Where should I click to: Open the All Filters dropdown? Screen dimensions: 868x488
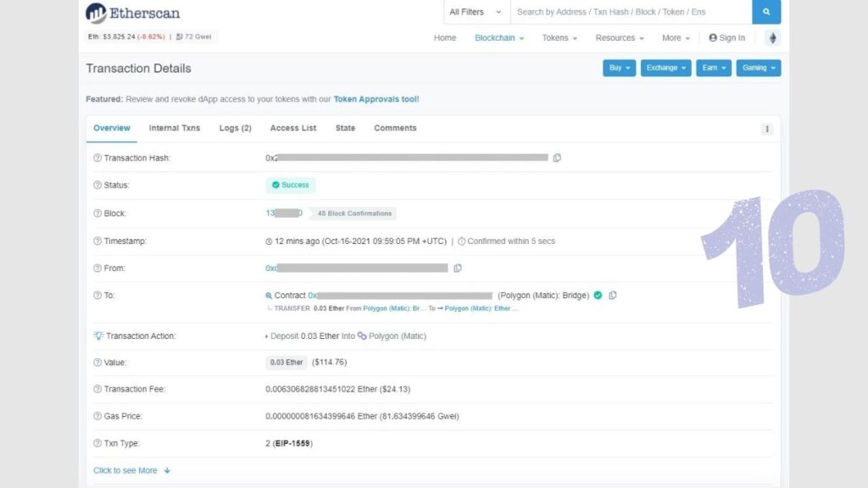476,12
